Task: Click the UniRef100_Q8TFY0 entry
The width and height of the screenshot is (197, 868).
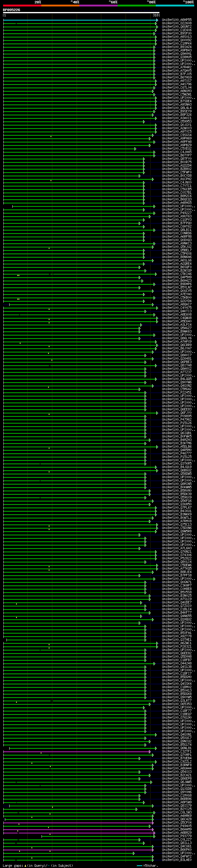Action: tap(177, 159)
